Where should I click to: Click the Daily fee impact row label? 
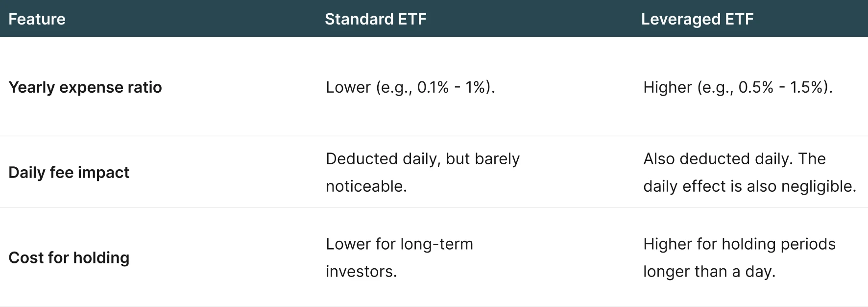click(69, 173)
